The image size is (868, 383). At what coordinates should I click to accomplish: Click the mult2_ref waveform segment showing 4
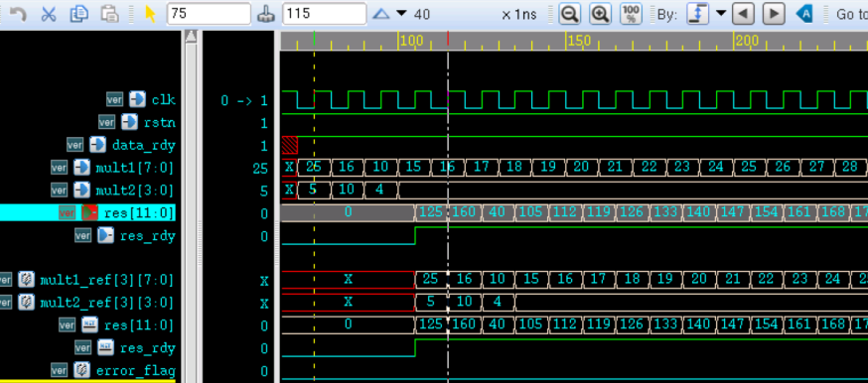[498, 302]
